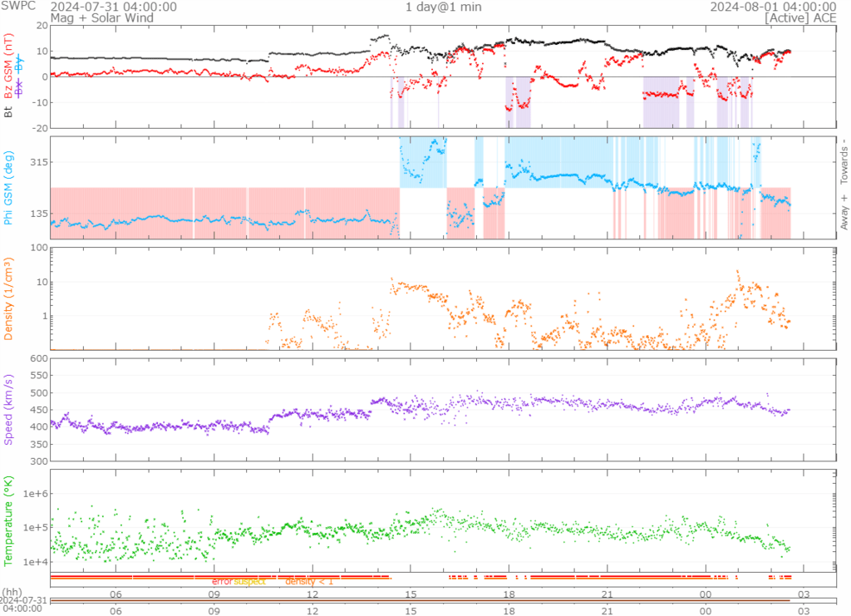Click the time range bar below the plots

(x=420, y=600)
